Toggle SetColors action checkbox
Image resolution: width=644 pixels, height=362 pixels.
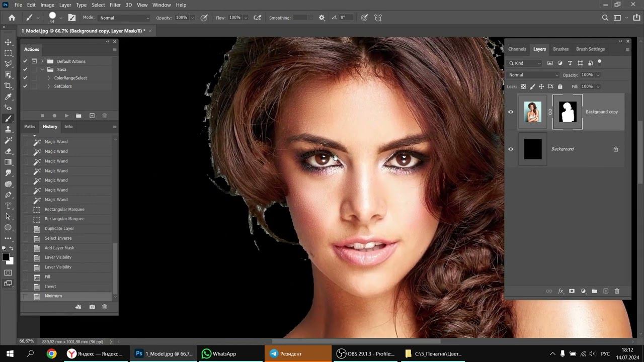(x=25, y=86)
